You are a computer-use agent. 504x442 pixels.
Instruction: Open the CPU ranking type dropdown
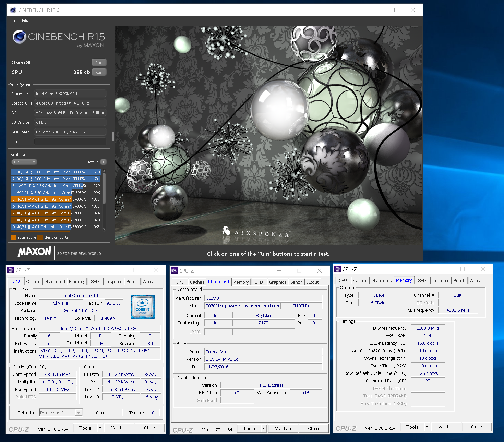click(x=24, y=162)
